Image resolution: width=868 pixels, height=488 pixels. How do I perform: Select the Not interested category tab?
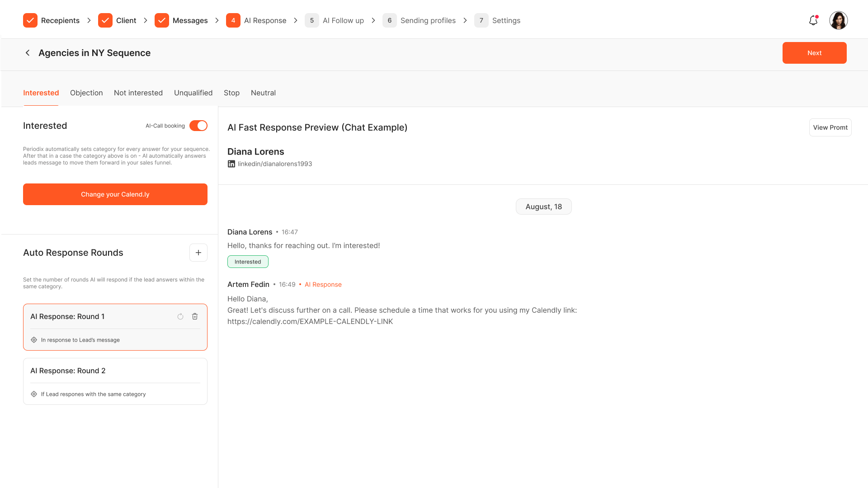[138, 93]
